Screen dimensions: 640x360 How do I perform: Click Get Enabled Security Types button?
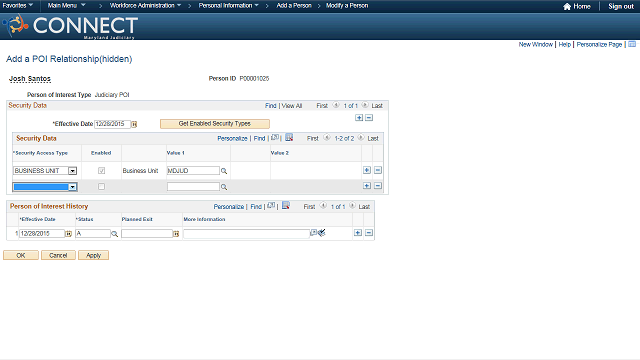(x=215, y=124)
